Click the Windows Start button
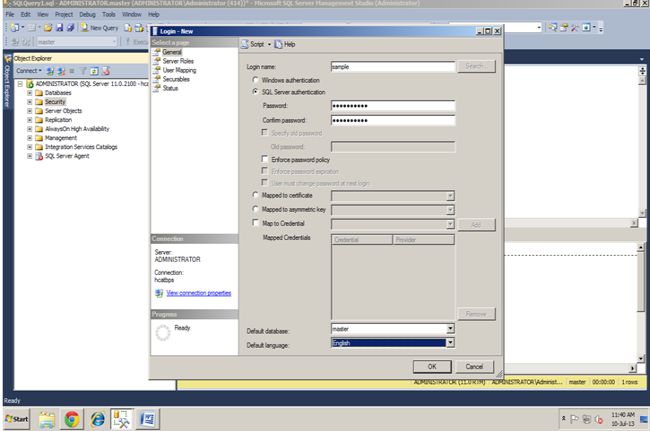This screenshot has width=650, height=431. [x=17, y=419]
